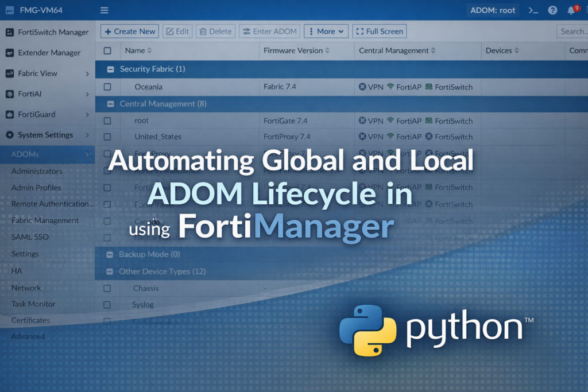Check the Chassis row checkbox
This screenshot has width=588, height=392.
click(x=107, y=288)
